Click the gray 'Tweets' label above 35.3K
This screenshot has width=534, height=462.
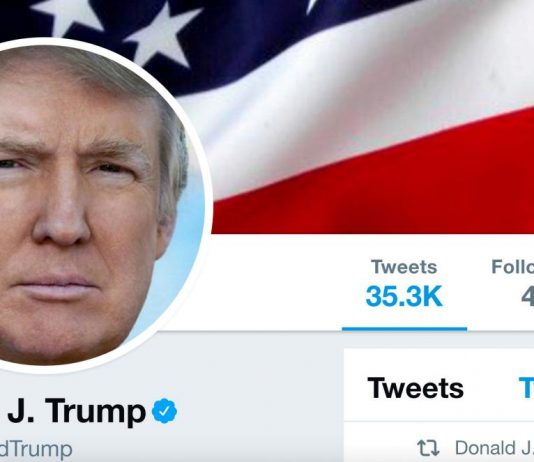(x=404, y=267)
